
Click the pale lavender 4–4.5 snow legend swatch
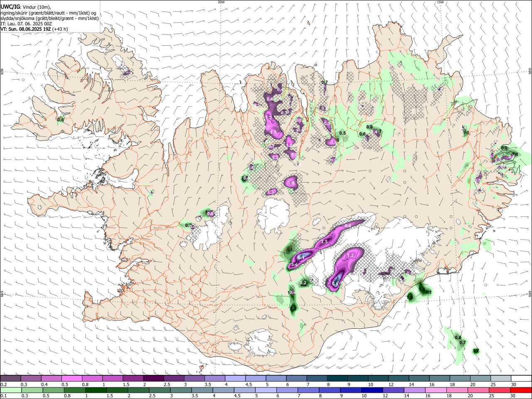pyautogui.click(x=235, y=379)
